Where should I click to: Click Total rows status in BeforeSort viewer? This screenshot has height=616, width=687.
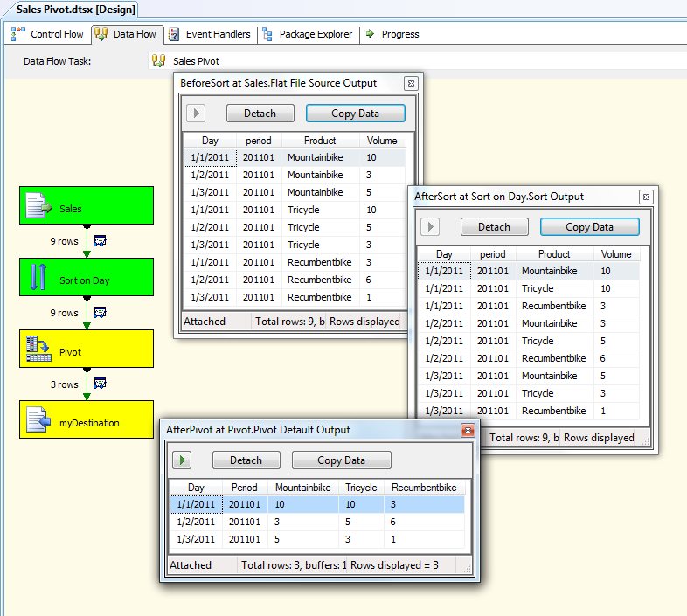pyautogui.click(x=290, y=322)
